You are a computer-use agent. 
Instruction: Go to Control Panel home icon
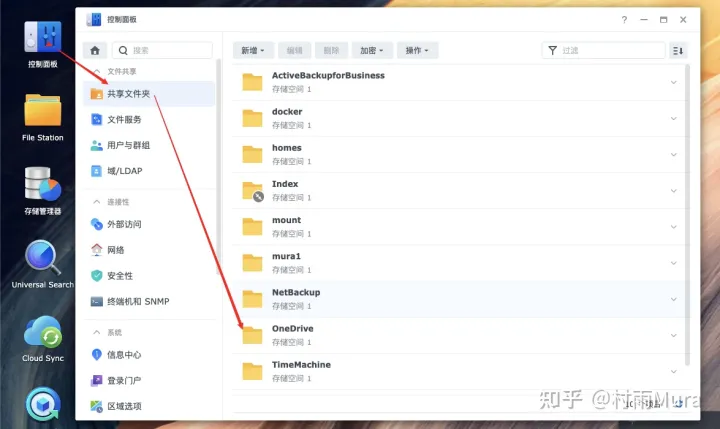[x=95, y=51]
